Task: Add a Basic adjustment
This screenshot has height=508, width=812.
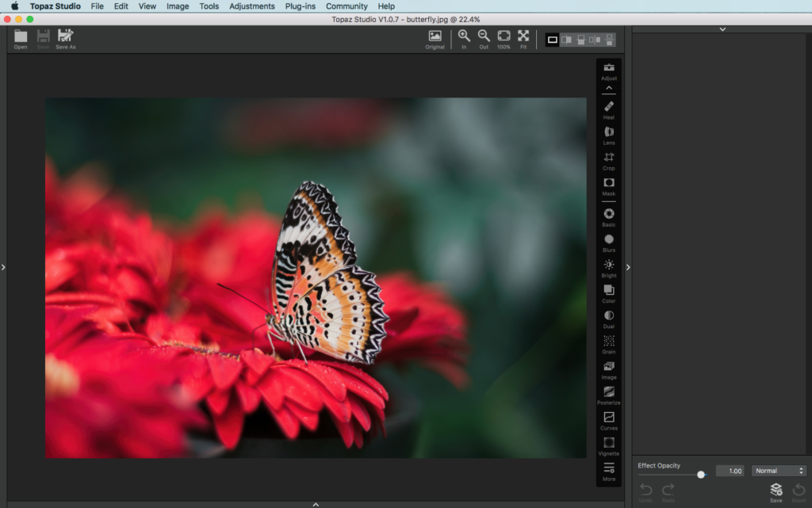Action: [609, 217]
